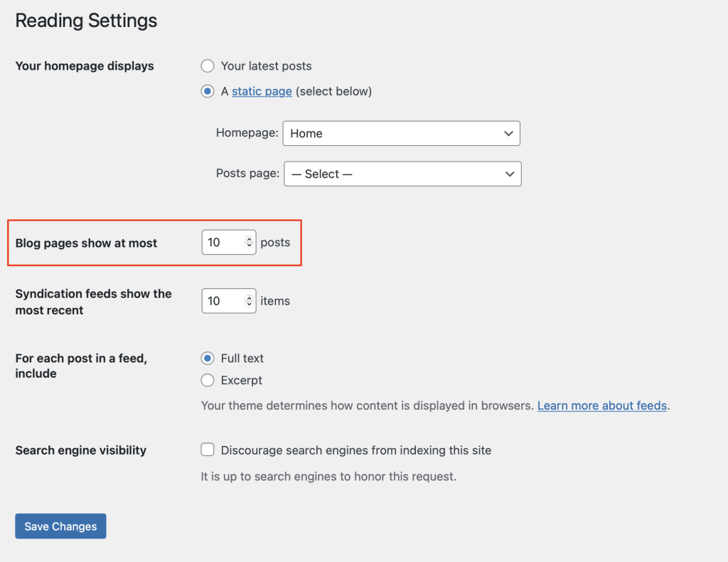Open the Posts page Select dropdown
Viewport: 728px width, 562px height.
tap(402, 174)
